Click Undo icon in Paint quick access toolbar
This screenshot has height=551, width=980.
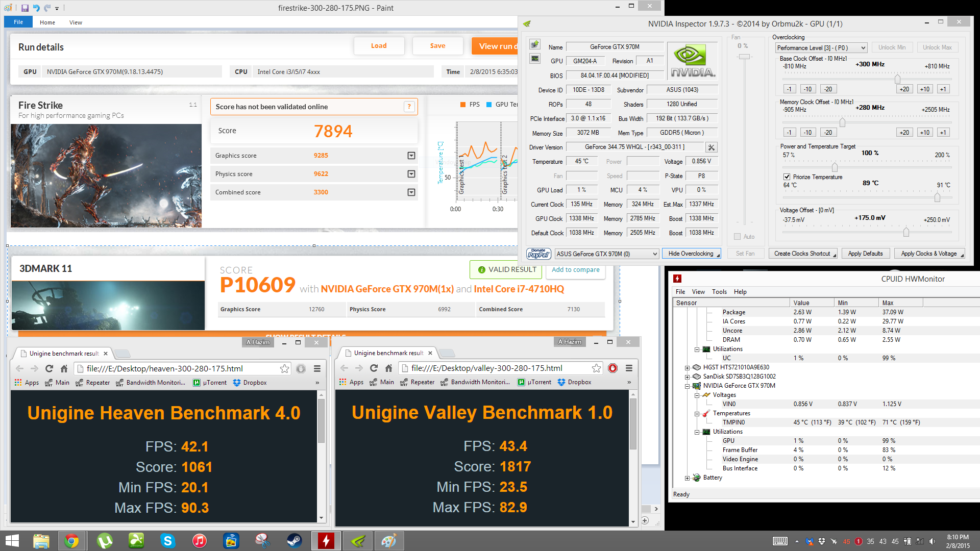tap(36, 8)
